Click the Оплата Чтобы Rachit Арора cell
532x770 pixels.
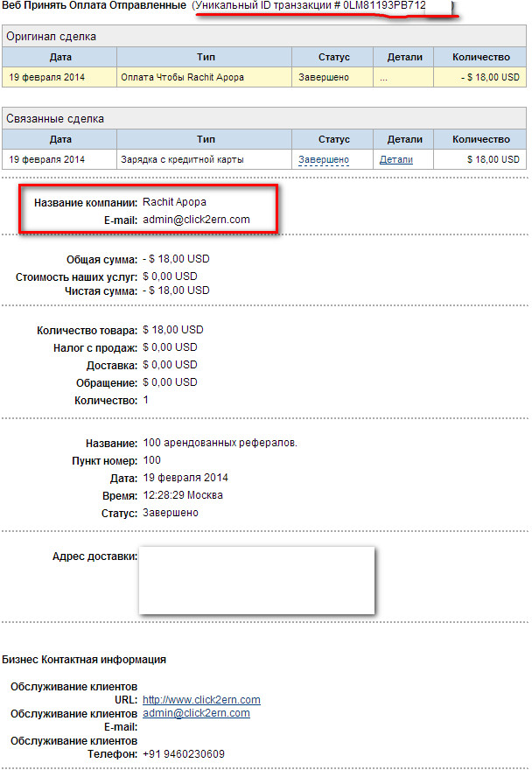tap(181, 77)
